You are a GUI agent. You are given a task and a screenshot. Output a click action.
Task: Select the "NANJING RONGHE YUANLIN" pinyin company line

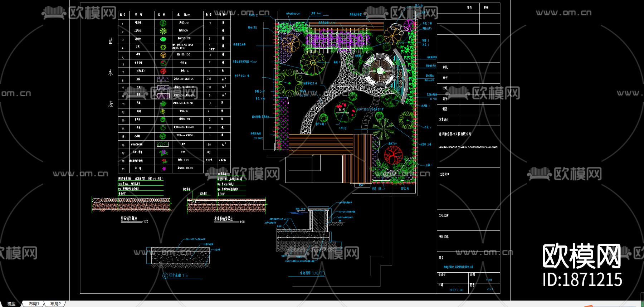pyautogui.click(x=468, y=147)
